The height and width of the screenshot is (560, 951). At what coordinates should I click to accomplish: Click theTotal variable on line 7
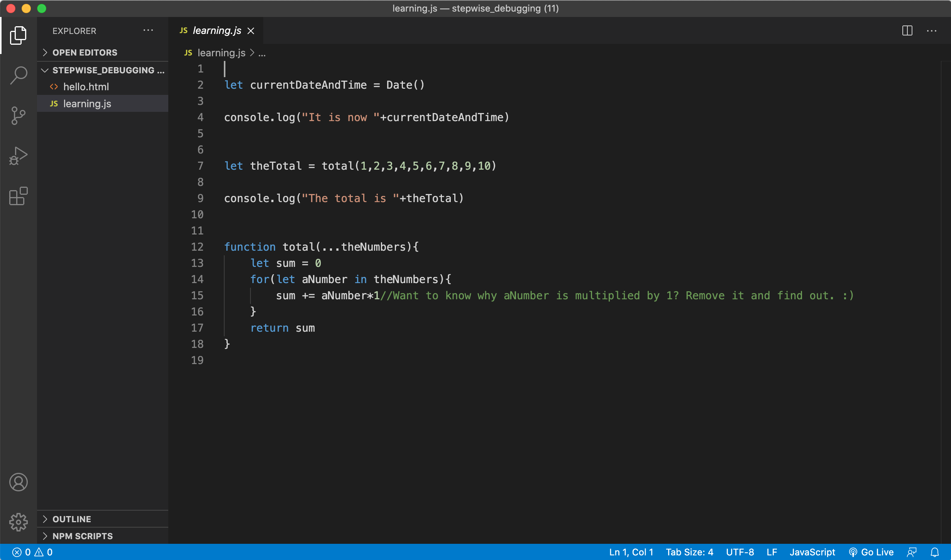[x=276, y=166]
